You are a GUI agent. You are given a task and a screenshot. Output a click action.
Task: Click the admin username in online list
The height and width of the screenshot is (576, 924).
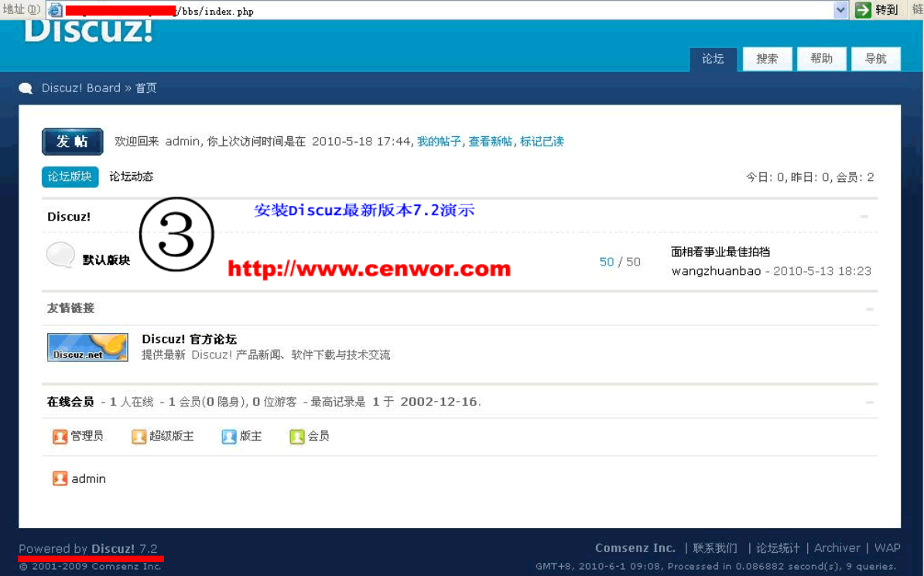88,478
